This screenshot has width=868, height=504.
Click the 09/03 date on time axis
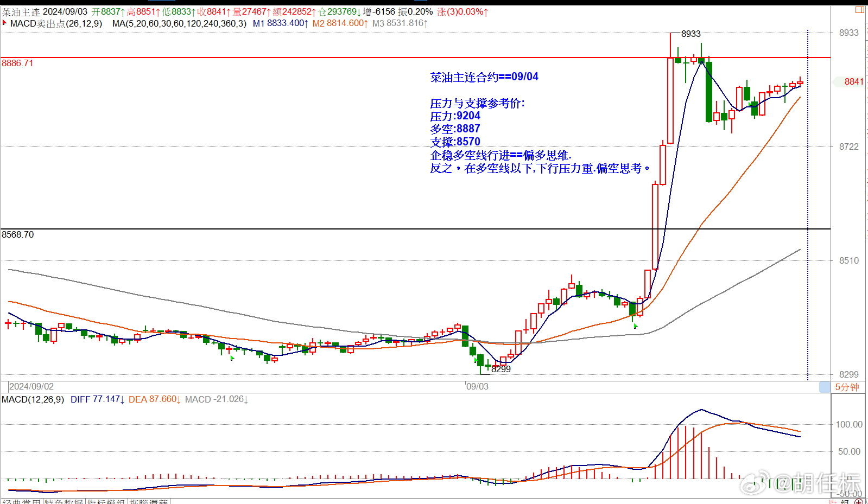tap(478, 386)
